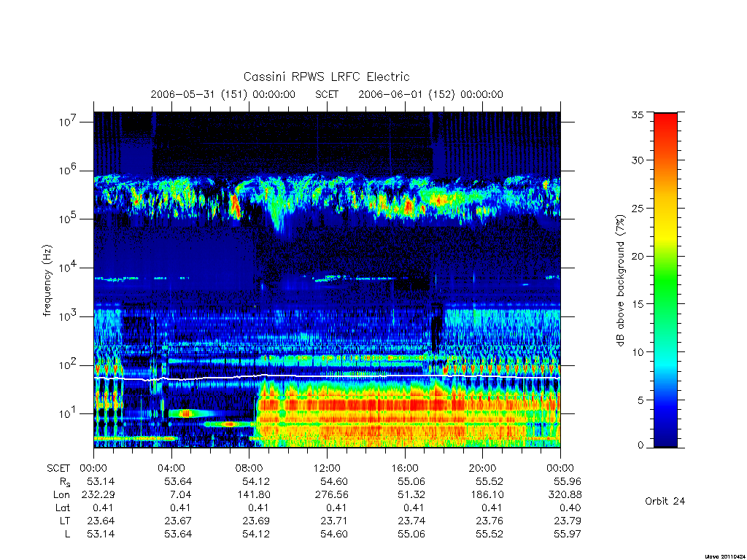Viewport: 747px width, 560px height.
Task: Click the colorbar tick label 35
Action: [x=638, y=114]
